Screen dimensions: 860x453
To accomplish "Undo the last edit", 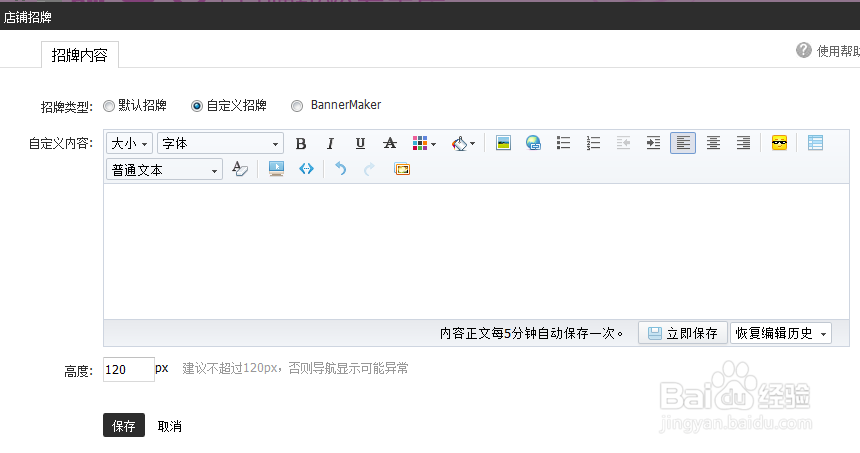I will point(341,169).
